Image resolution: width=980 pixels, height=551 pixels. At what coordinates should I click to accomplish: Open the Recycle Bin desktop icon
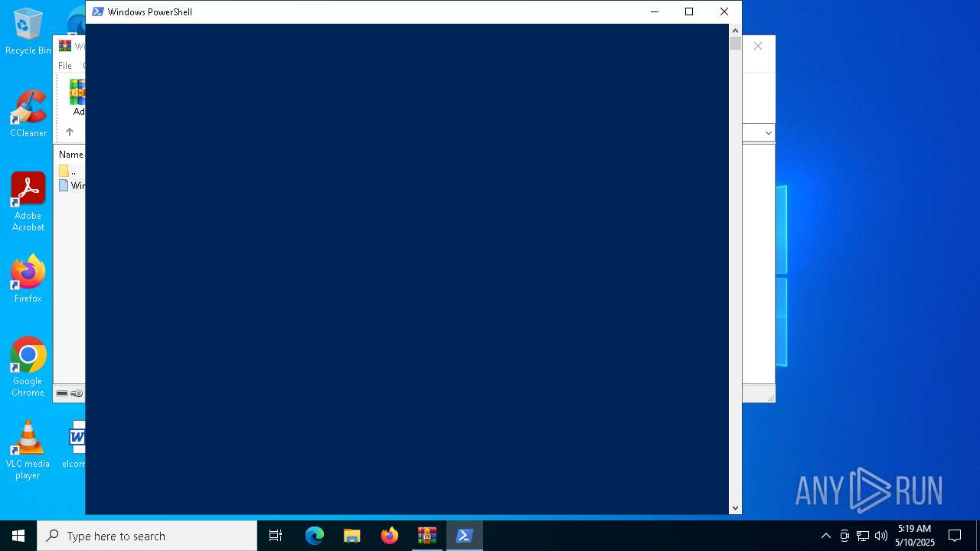click(28, 32)
